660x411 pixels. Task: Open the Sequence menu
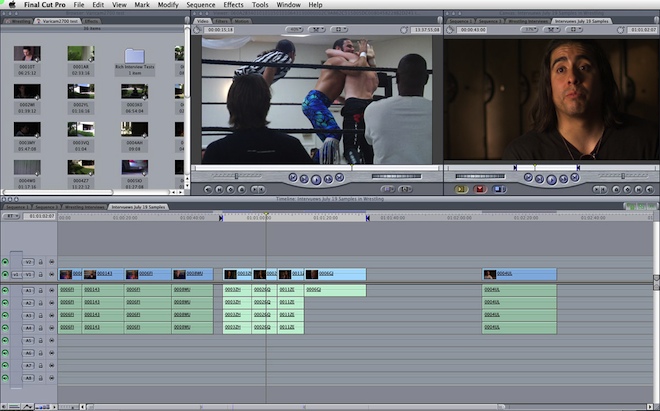(201, 5)
